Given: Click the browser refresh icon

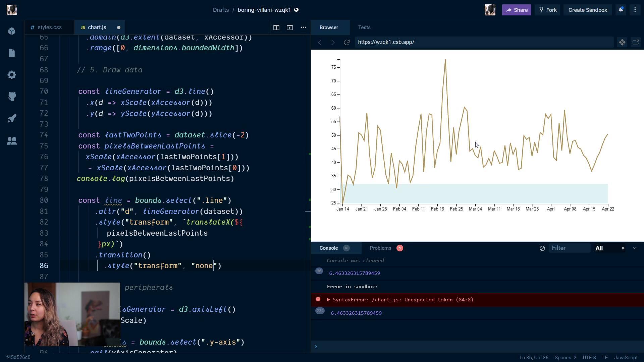Looking at the screenshot, I should [347, 42].
